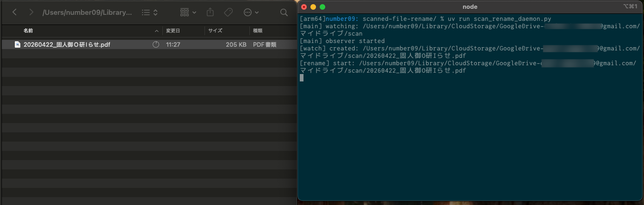Open the Finder list view switcher

pos(150,12)
